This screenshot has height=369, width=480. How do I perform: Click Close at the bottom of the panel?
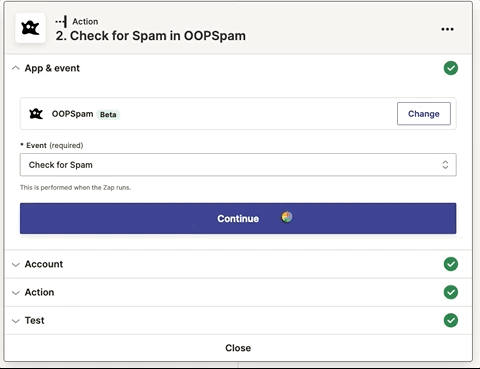coord(238,348)
